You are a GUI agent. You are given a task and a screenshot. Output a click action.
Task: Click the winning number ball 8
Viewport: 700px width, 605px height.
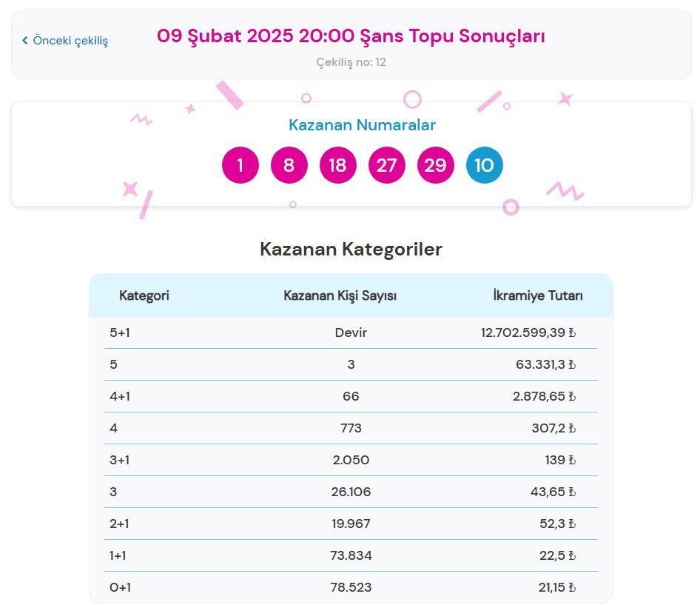[x=289, y=165]
